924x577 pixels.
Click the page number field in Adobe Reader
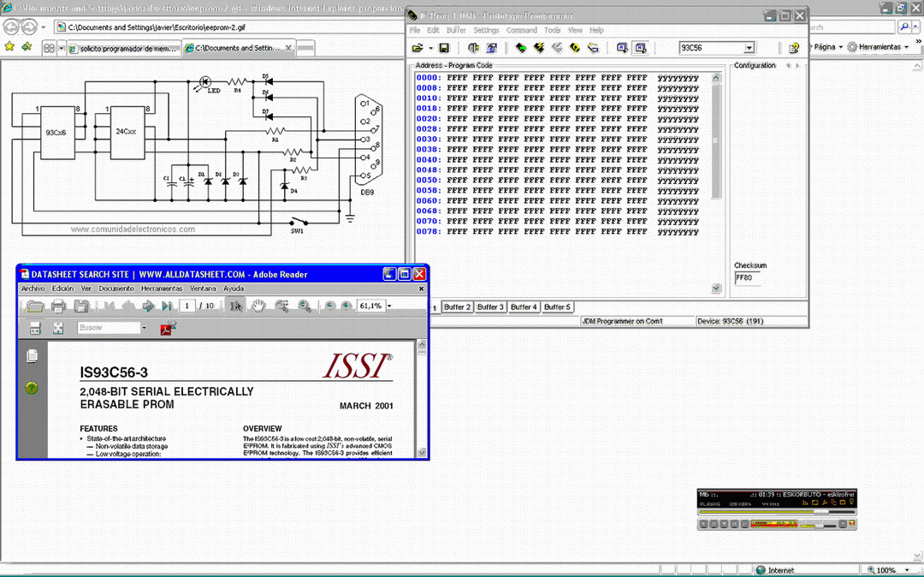[187, 306]
